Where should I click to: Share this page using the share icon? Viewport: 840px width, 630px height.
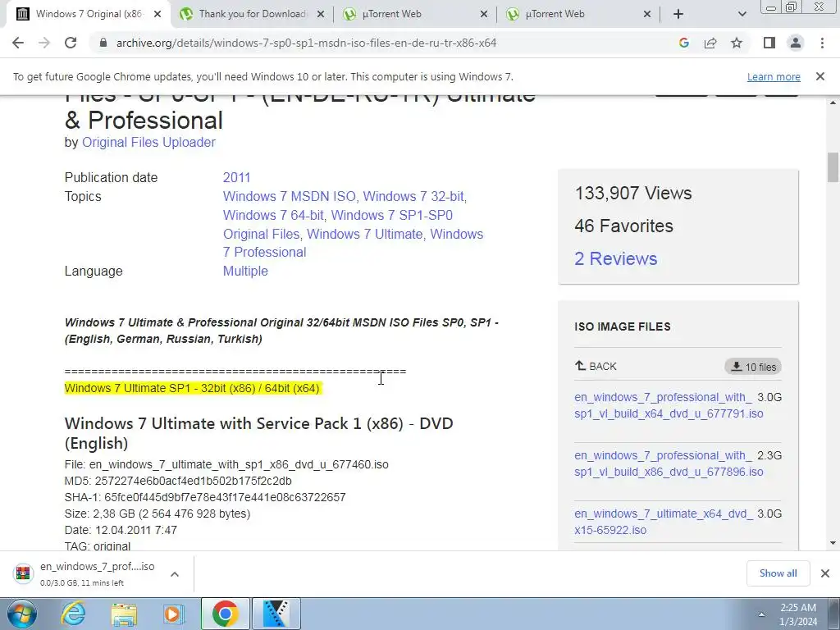click(710, 43)
